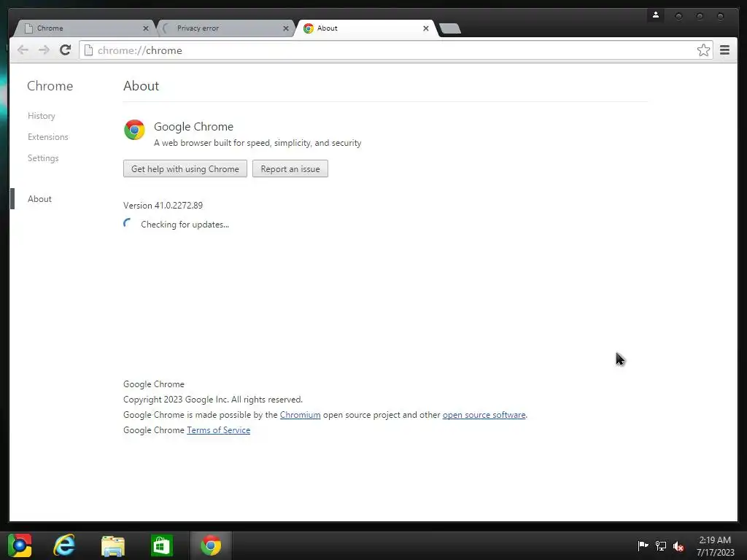This screenshot has width=747, height=560.
Task: Close the About tab
Action: [x=426, y=28]
